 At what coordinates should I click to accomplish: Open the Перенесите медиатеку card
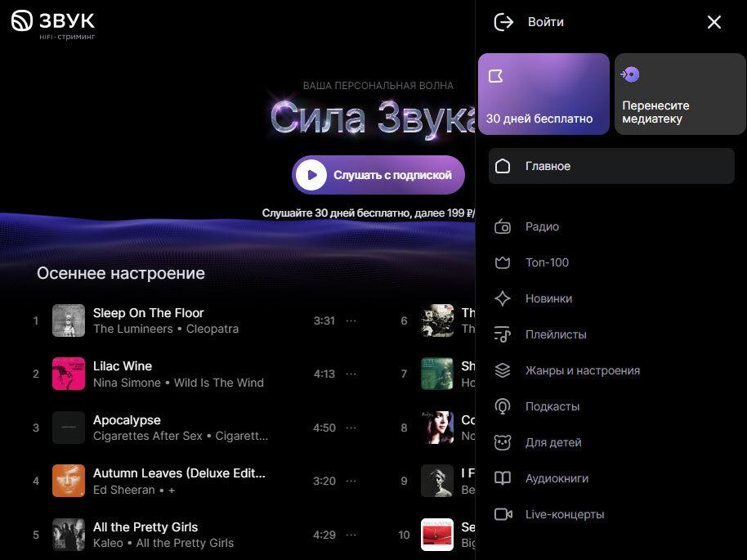pos(680,94)
